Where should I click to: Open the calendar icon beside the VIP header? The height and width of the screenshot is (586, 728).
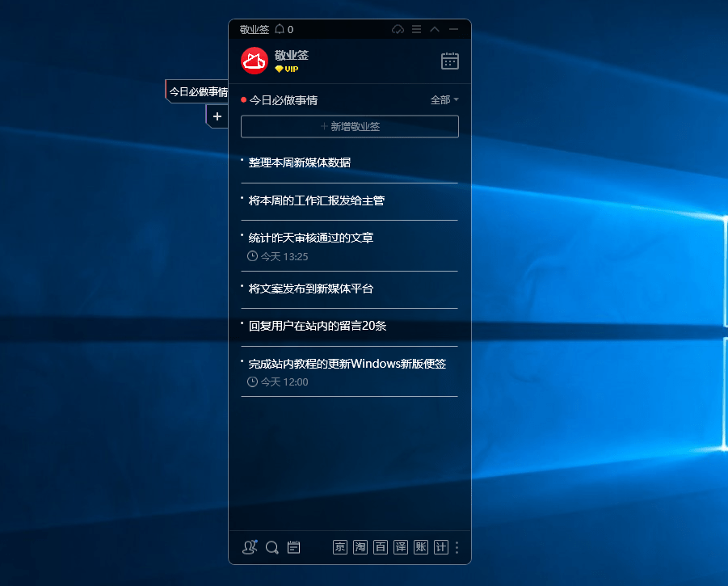point(449,61)
